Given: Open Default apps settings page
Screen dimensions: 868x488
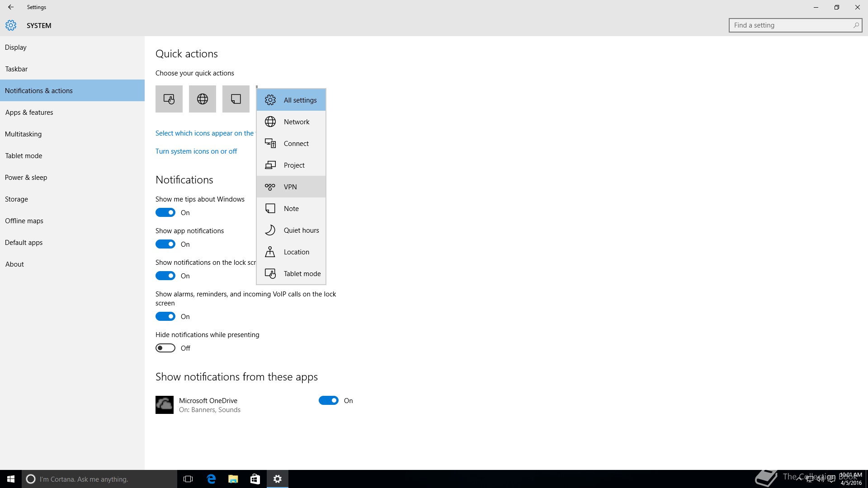Looking at the screenshot, I should click(x=72, y=242).
